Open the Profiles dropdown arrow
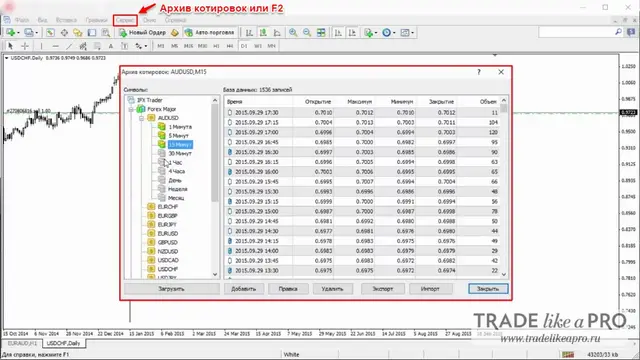Viewport: 640px width, 360px height. (x=37, y=33)
